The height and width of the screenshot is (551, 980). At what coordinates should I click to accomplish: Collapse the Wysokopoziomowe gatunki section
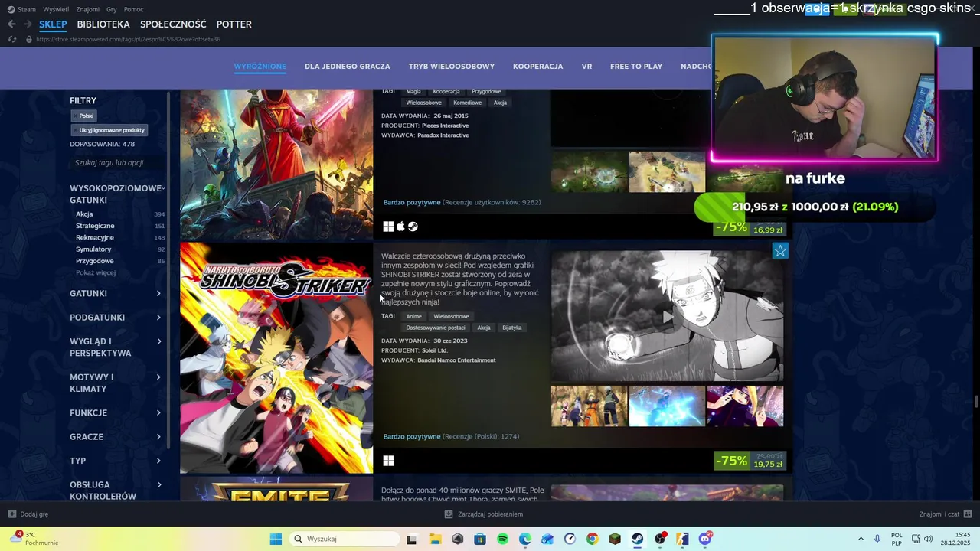click(117, 194)
